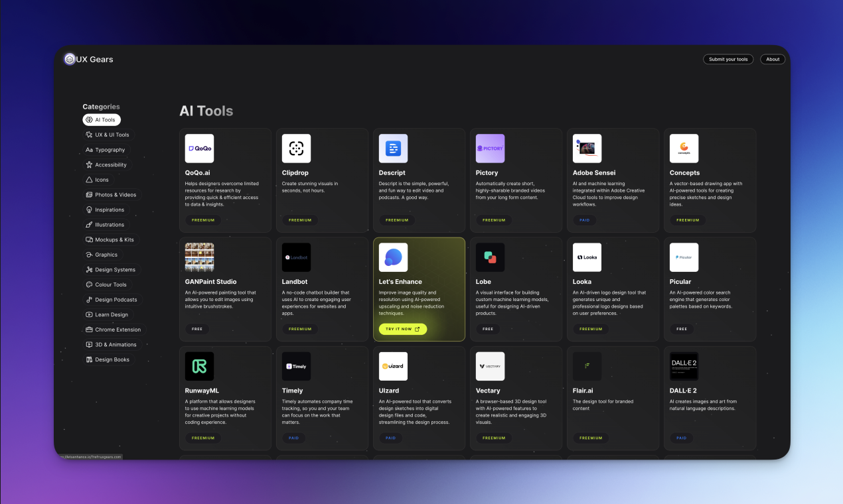843x504 pixels.
Task: Open the Looka logo icon
Action: [x=587, y=257]
